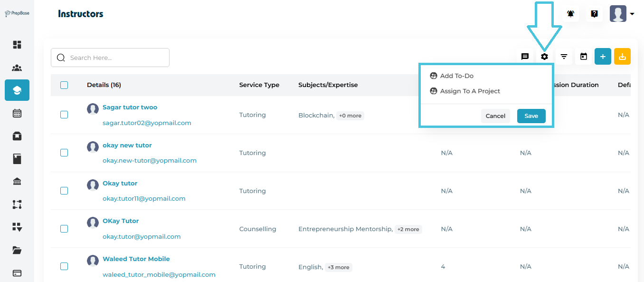This screenshot has width=644, height=282.
Task: Check the box next to Waleed Tutor Mobile
Action: click(x=64, y=266)
